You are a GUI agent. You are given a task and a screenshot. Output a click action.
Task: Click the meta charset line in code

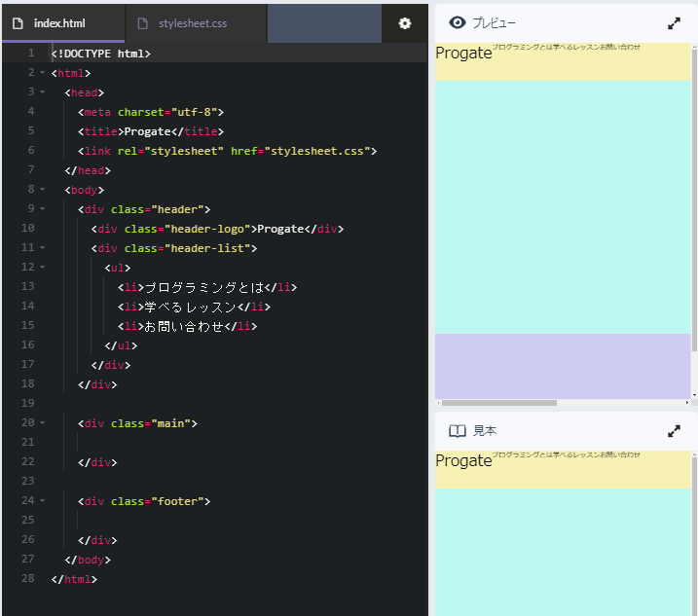click(x=151, y=112)
